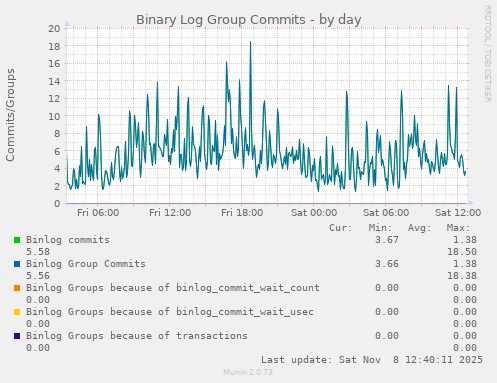Click the 3.67 value for Binlog commits
The width and height of the screenshot is (497, 383).
(x=387, y=240)
